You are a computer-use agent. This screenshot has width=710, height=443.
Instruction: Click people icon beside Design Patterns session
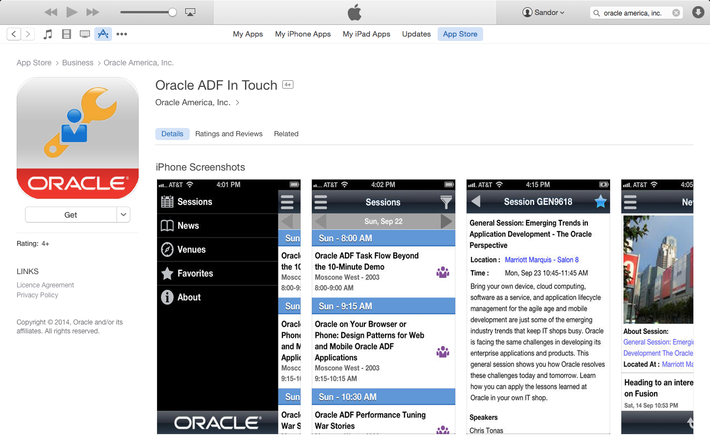[x=442, y=352]
